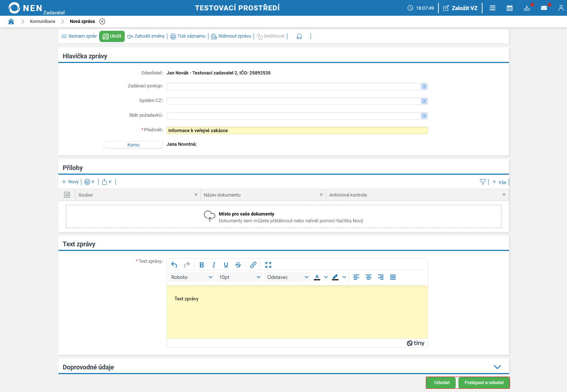Image resolution: width=567 pixels, height=392 pixels.
Task: Click the undo arrow in editor
Action: (174, 265)
